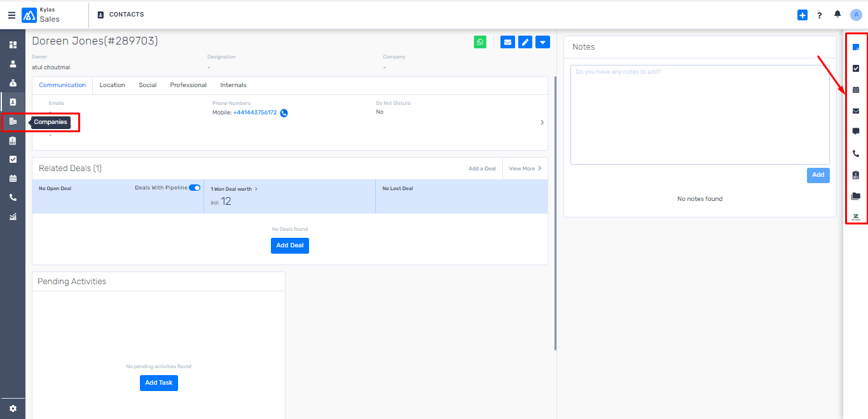868x419 pixels.
Task: Open the notifications bell
Action: [x=837, y=15]
